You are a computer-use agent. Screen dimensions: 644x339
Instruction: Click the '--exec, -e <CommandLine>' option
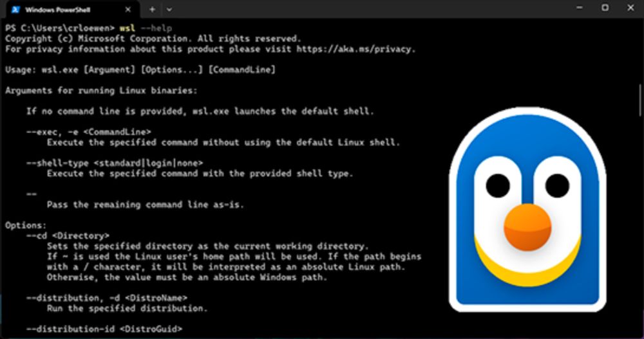(88, 132)
